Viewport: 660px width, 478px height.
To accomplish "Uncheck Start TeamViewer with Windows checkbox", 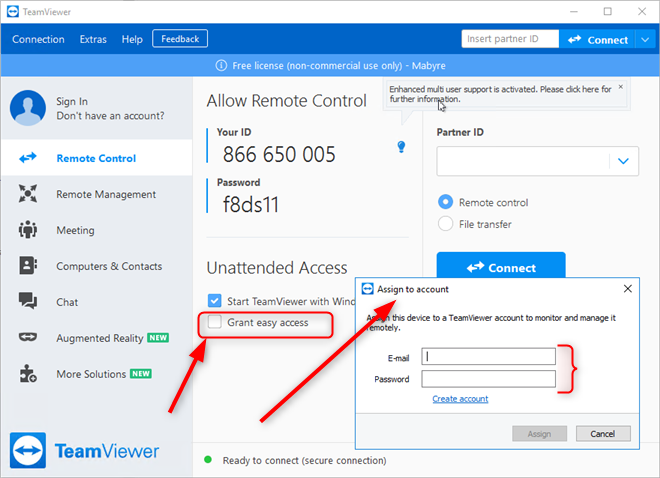I will coord(215,300).
